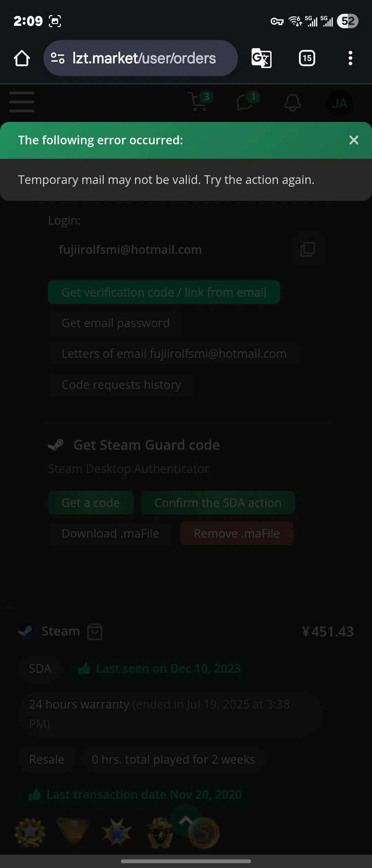Click the red Remove .maFile button

click(x=237, y=534)
